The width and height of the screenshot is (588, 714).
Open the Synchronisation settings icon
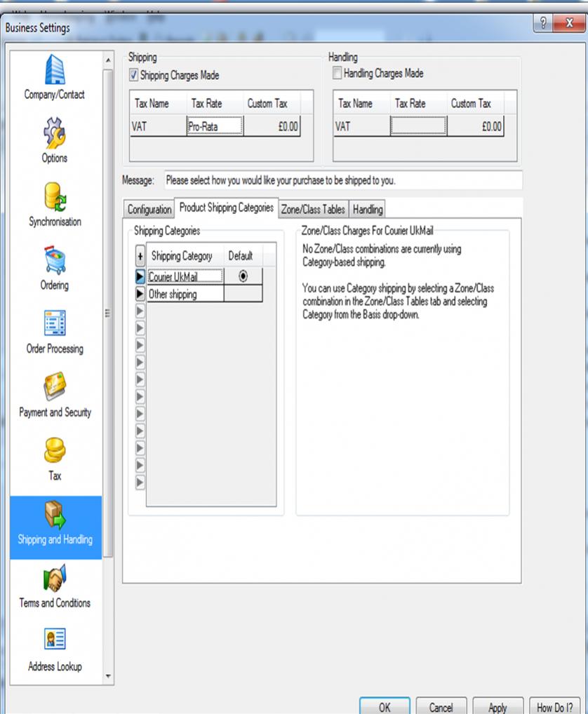(54, 198)
